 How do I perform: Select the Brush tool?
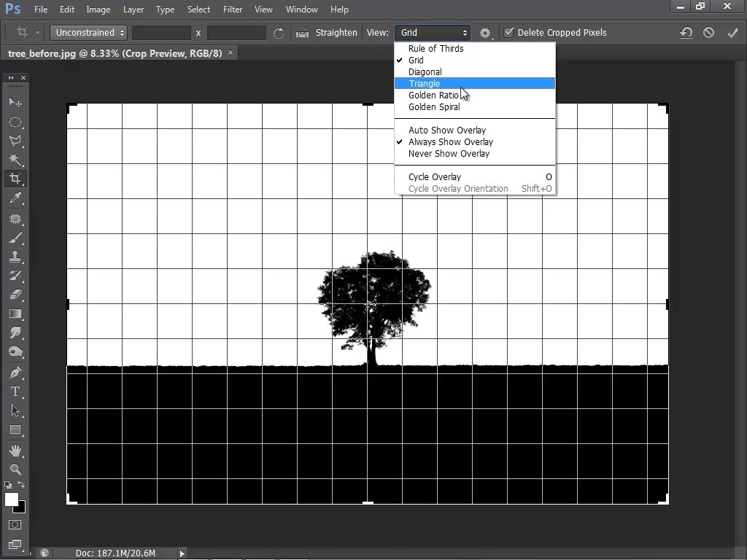(x=15, y=238)
